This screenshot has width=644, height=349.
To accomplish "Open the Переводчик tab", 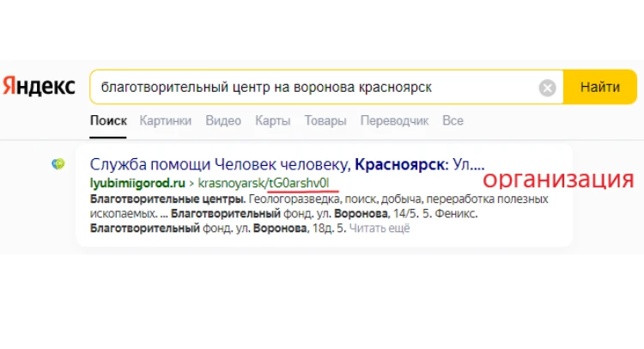I will coord(394,120).
